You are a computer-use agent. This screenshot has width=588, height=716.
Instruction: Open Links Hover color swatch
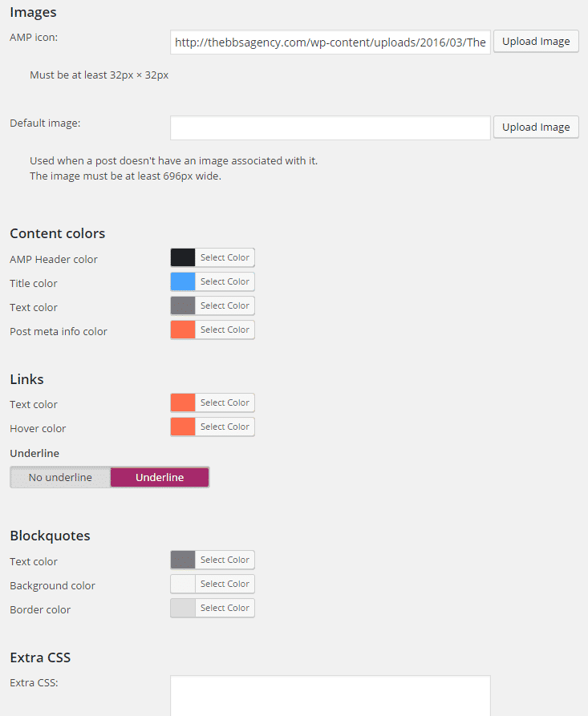tap(183, 427)
